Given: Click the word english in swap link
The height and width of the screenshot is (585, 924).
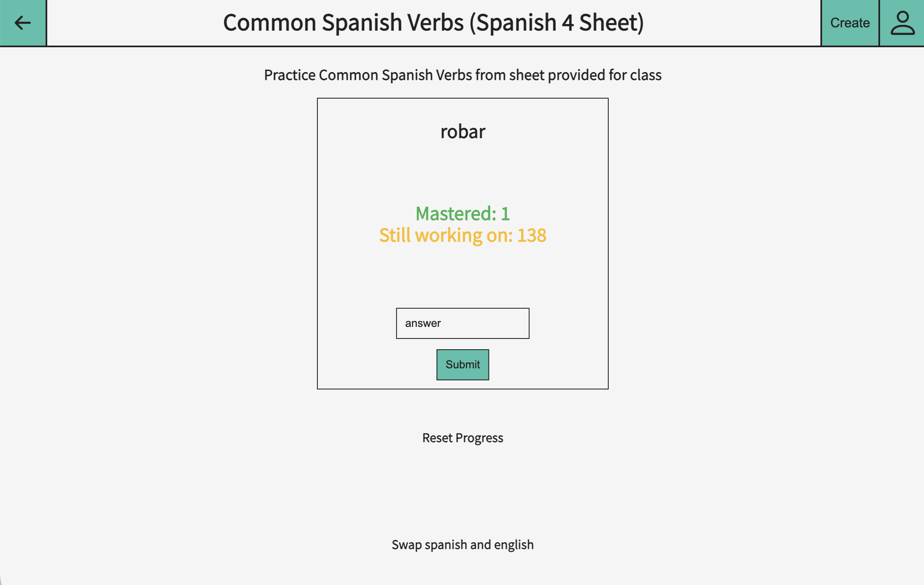Looking at the screenshot, I should 514,544.
